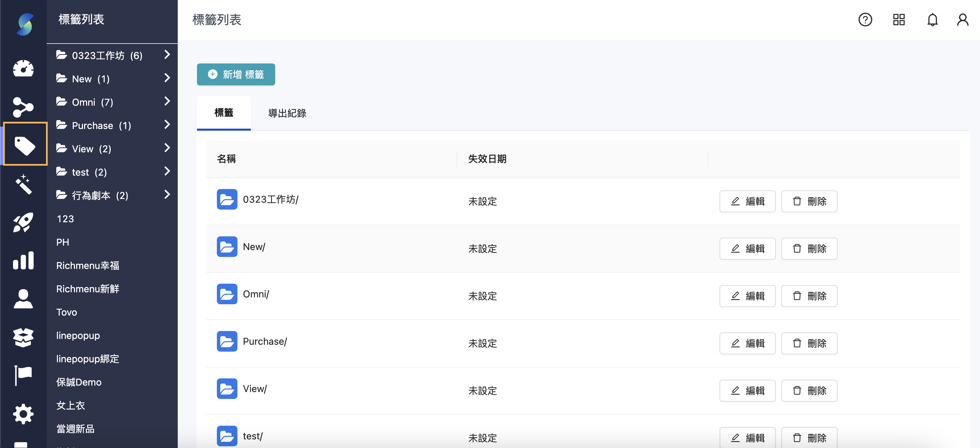
Task: Open the bar chart analytics icon
Action: [x=23, y=260]
